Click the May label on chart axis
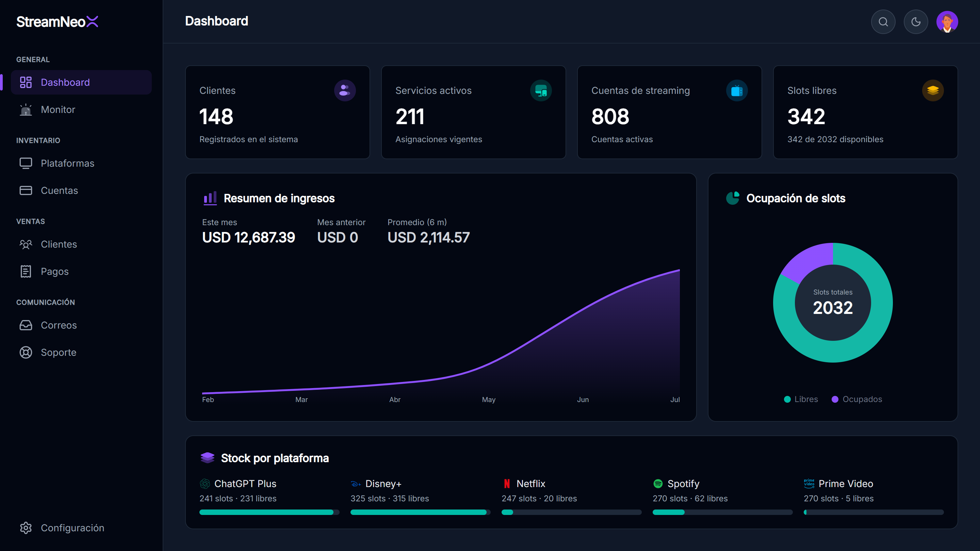Screen dimensions: 980x551 click(x=489, y=400)
